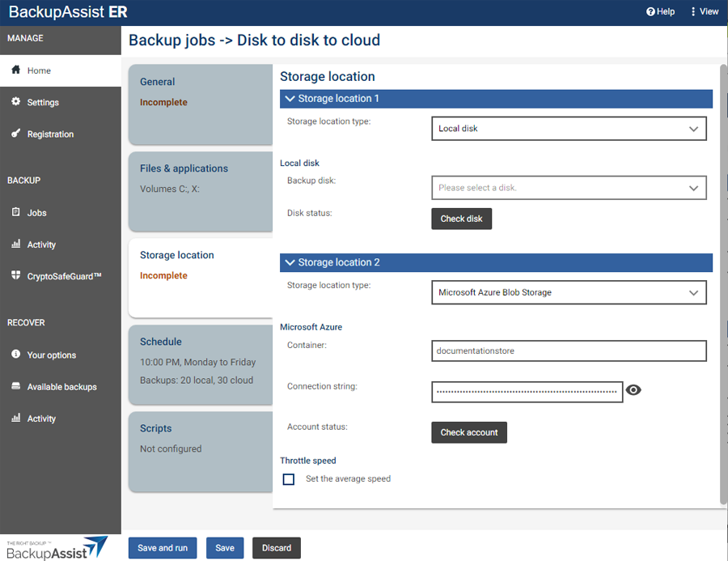Click the BackupAssist logo in footer
Viewport: 728px width, 561px height.
[x=57, y=548]
